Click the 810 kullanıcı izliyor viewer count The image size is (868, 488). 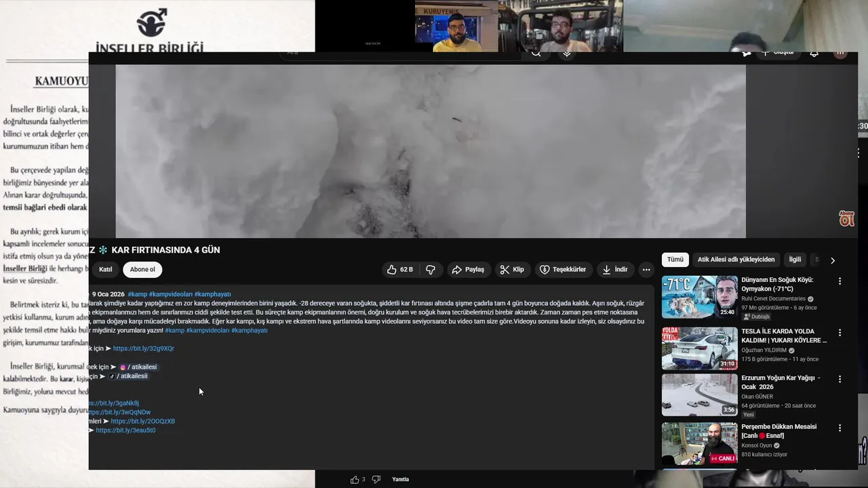(x=764, y=455)
